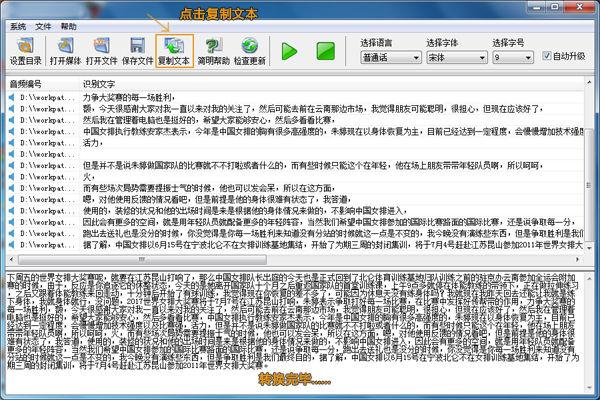The image size is (600, 400).
Task: Select row text 力争大奖赛的每一场胜利
Action: pyautogui.click(x=129, y=98)
